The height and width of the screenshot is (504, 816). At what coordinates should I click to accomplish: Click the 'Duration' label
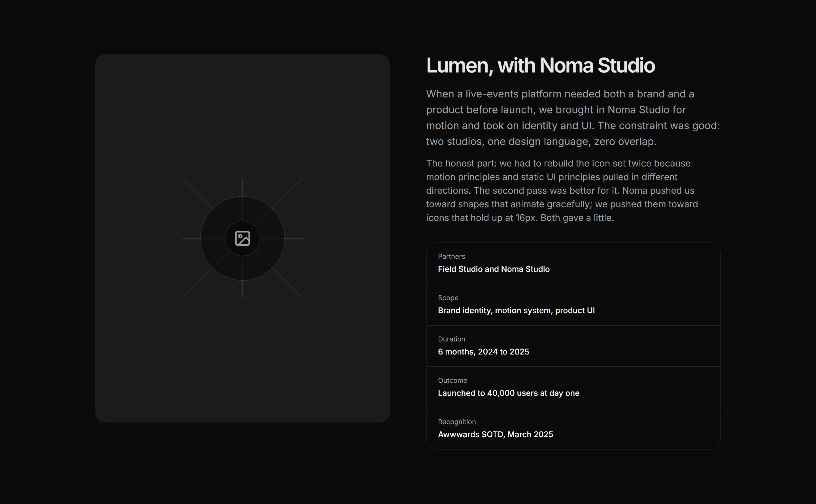(451, 339)
